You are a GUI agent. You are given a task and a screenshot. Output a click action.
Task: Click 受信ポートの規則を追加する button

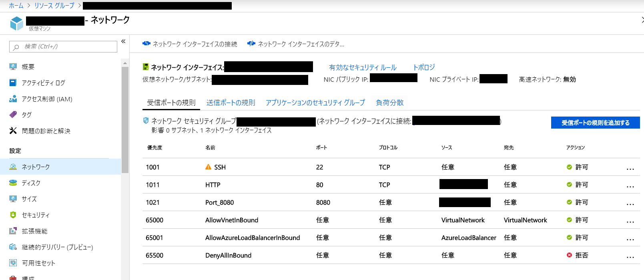pos(595,123)
